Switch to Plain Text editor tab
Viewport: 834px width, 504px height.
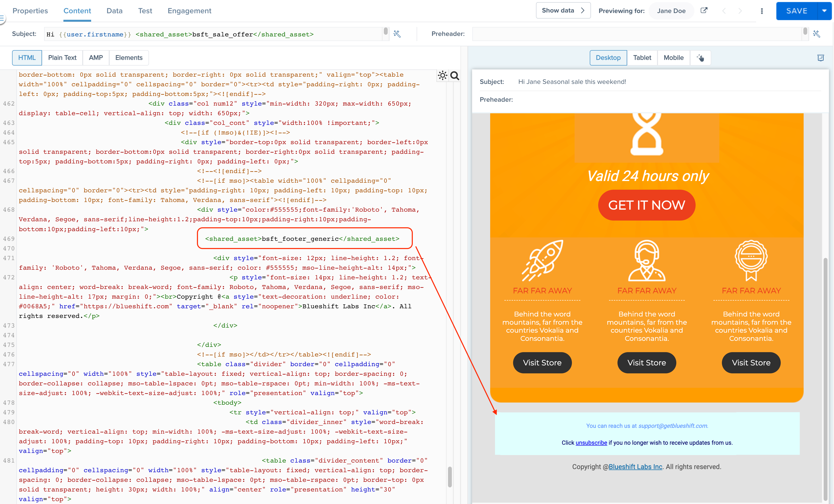coord(62,58)
